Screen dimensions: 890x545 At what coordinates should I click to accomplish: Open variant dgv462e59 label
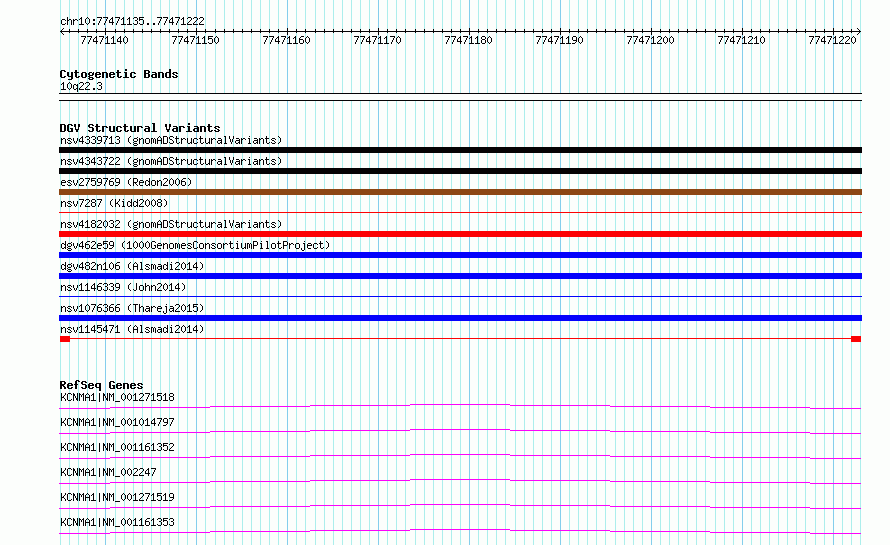pos(195,245)
